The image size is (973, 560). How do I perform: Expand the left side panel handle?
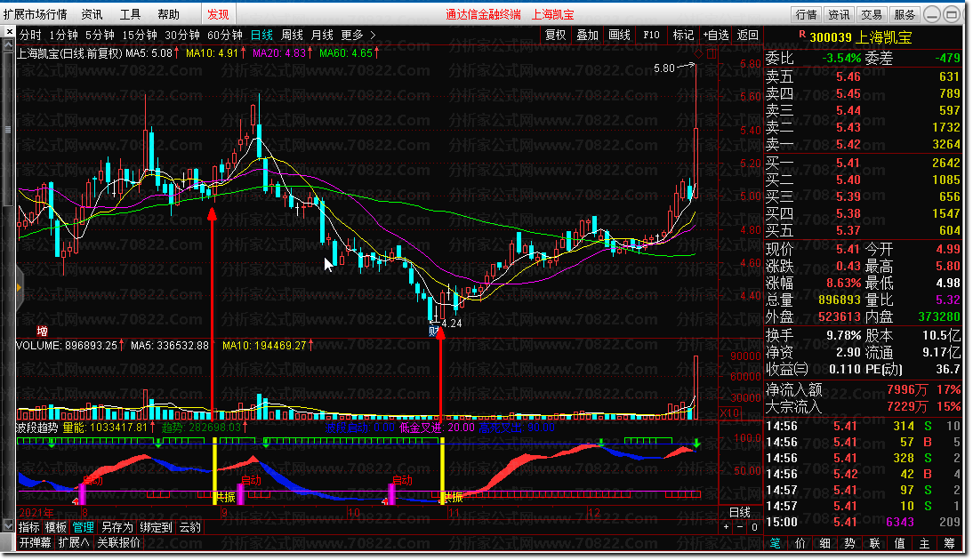[x=20, y=288]
